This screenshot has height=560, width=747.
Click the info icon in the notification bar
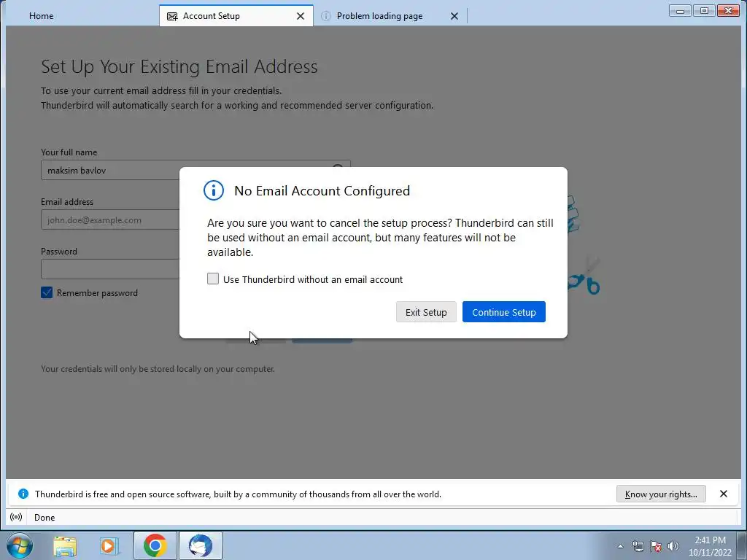point(23,494)
